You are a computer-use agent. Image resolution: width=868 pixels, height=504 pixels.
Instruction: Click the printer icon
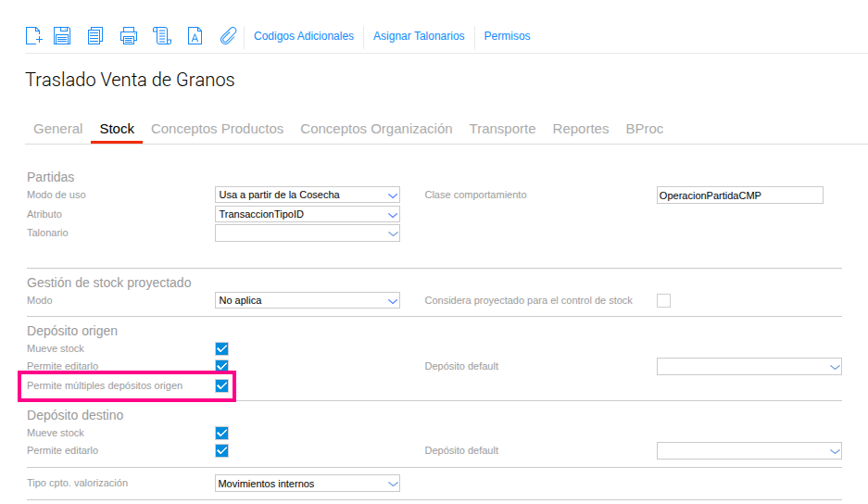click(x=129, y=36)
